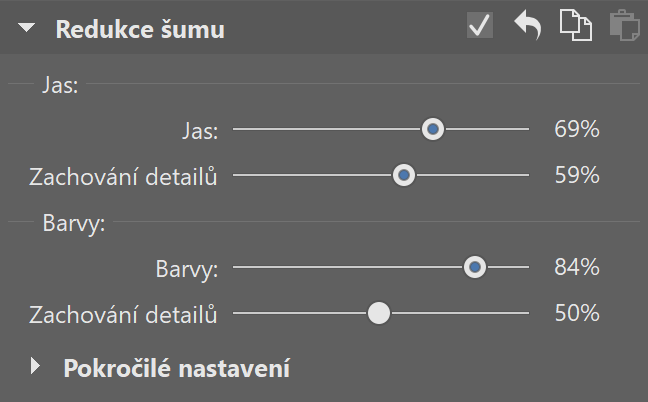Click the 69% Jas value field
Screen dimensions: 648x402
(576, 129)
